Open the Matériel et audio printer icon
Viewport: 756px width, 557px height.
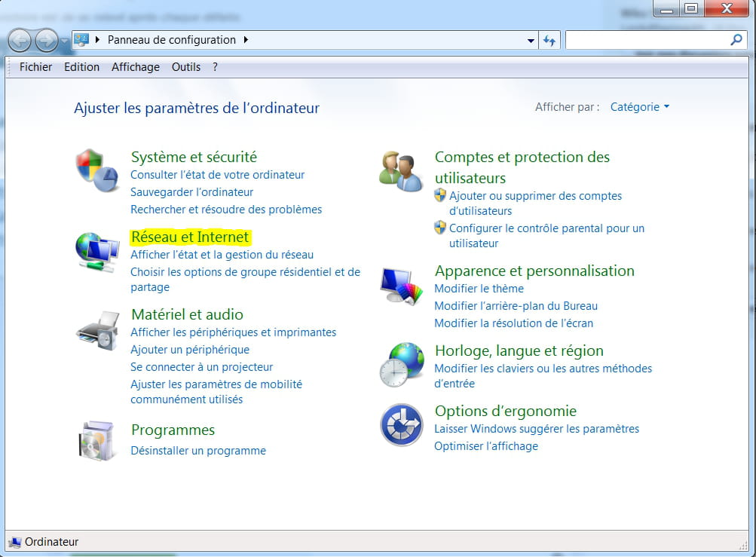(x=98, y=330)
